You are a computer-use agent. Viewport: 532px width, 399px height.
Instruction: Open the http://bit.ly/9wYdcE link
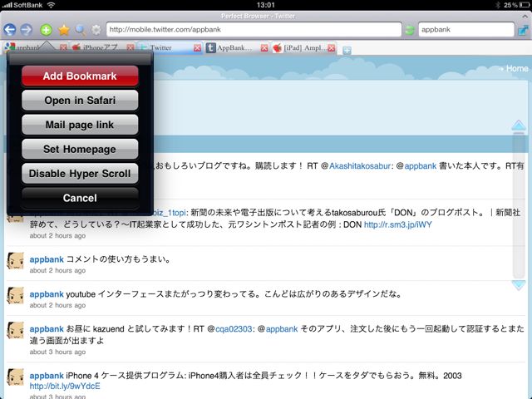coord(65,386)
